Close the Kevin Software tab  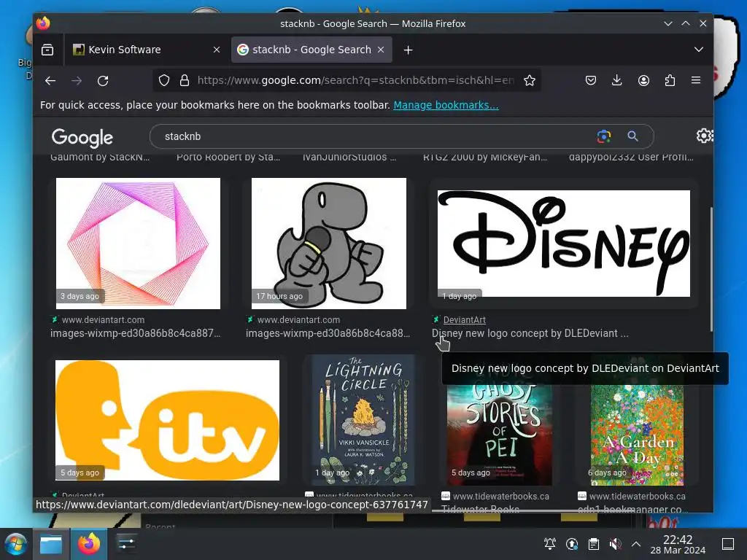click(x=216, y=50)
